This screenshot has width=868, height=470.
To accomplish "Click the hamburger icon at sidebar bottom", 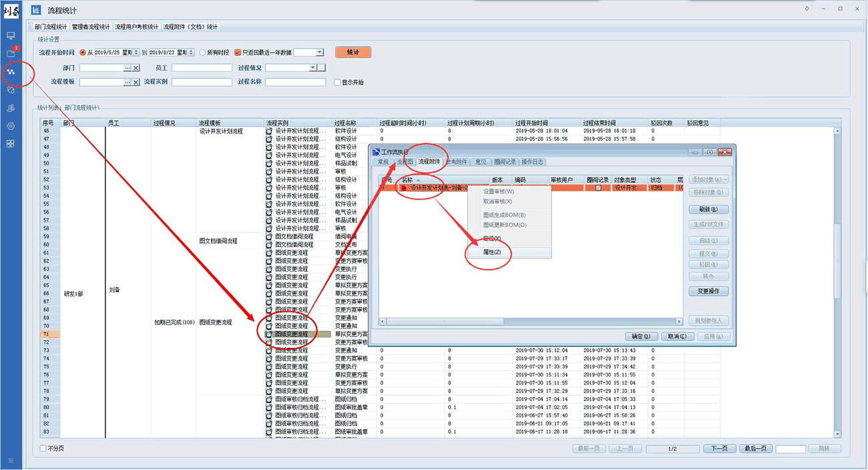I will click(11, 461).
